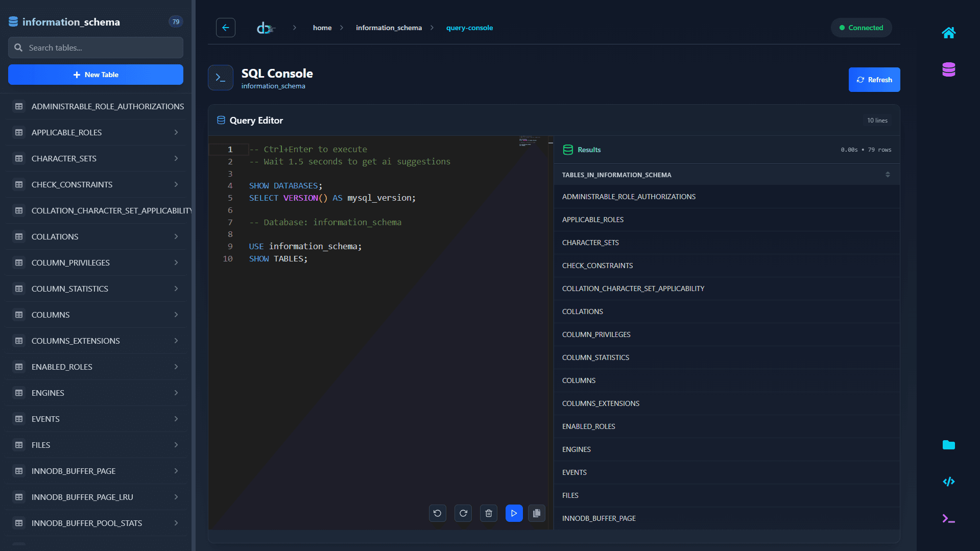
Task: Click the Connected status badge
Action: [x=861, y=28]
